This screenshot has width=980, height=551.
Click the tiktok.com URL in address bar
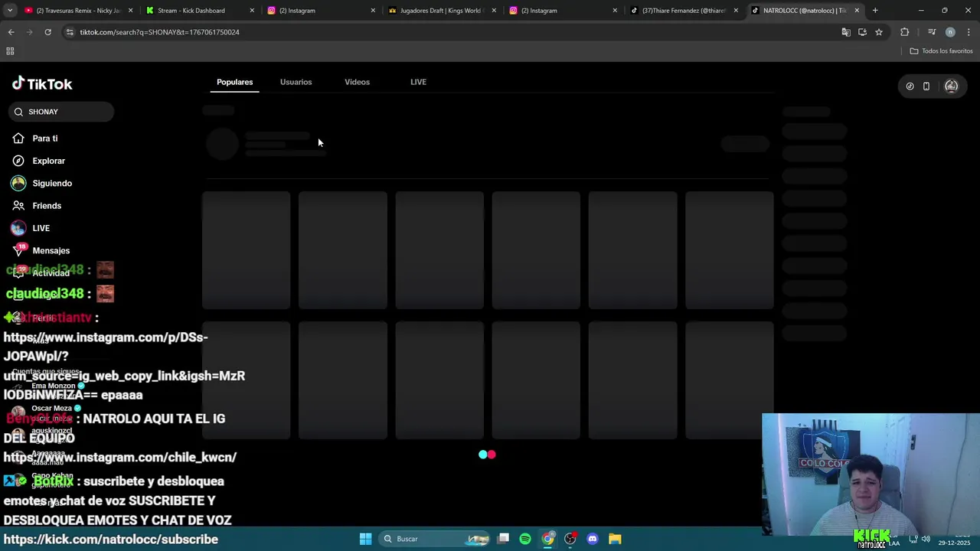pyautogui.click(x=159, y=32)
